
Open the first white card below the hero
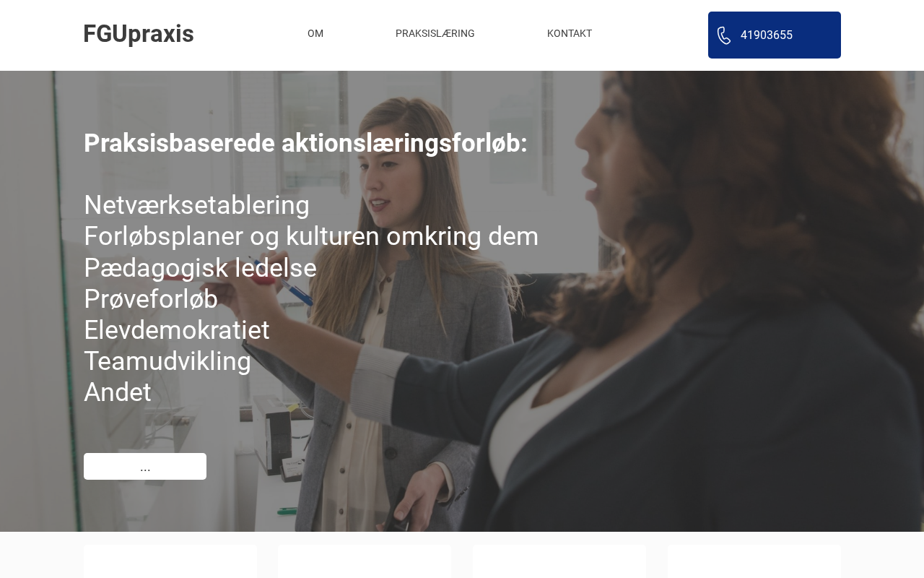[x=170, y=561]
